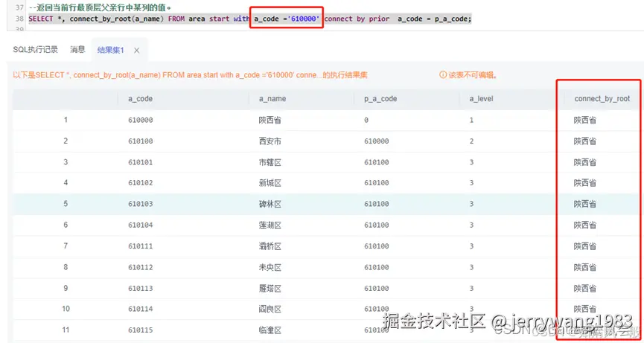Click 陕西省 in a_name column
This screenshot has height=343, width=644.
tap(270, 121)
